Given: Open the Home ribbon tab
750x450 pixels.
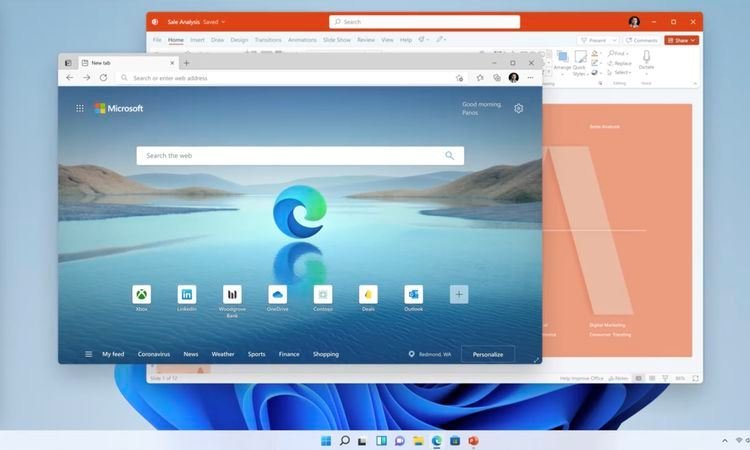Looking at the screenshot, I should click(176, 40).
